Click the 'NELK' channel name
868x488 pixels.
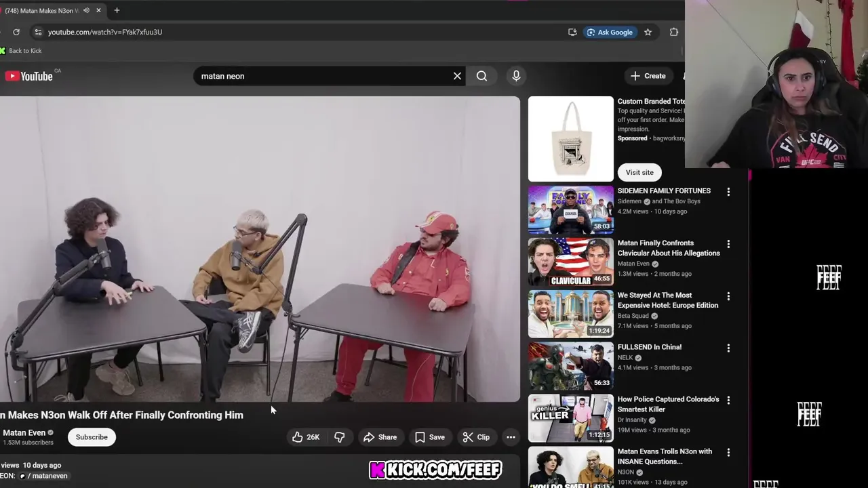(625, 357)
